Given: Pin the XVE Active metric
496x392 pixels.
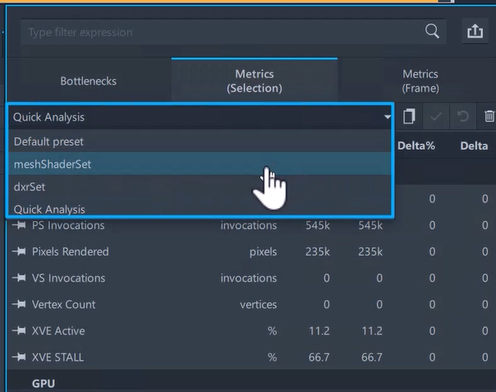Looking at the screenshot, I should point(19,331).
